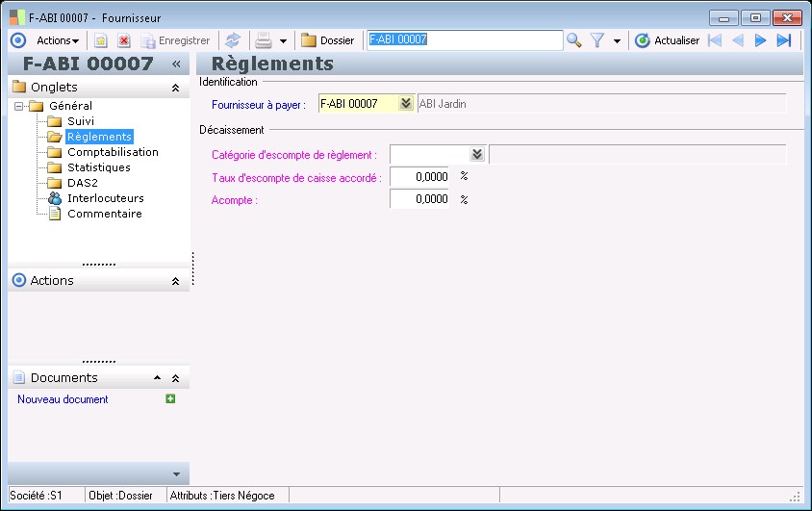Open the print options dropdown arrow
The height and width of the screenshot is (511, 812).
(x=283, y=41)
